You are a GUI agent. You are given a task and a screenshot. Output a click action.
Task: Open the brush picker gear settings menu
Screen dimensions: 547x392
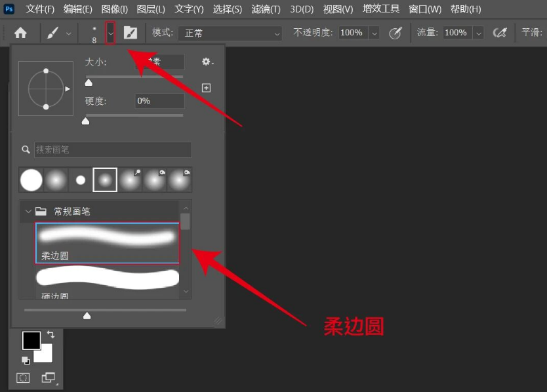[207, 62]
